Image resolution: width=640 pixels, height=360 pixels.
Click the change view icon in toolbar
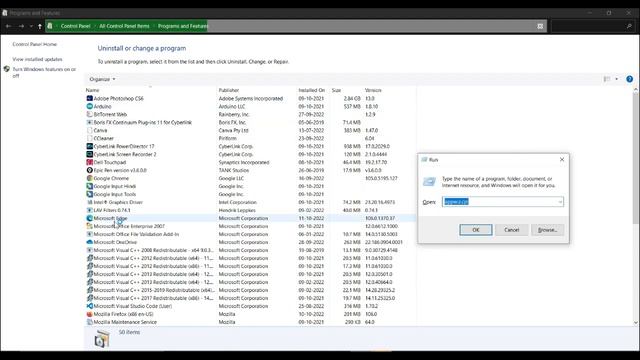(607, 79)
